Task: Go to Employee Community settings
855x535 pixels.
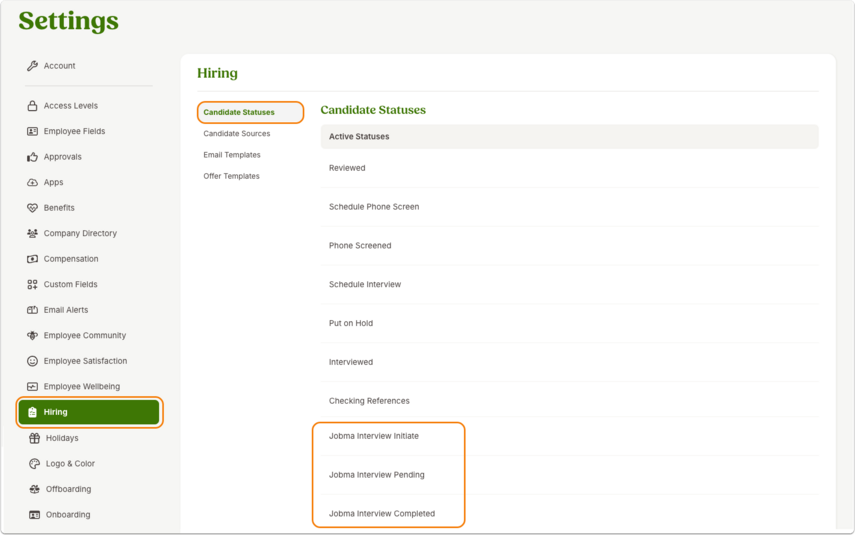Action: click(85, 335)
